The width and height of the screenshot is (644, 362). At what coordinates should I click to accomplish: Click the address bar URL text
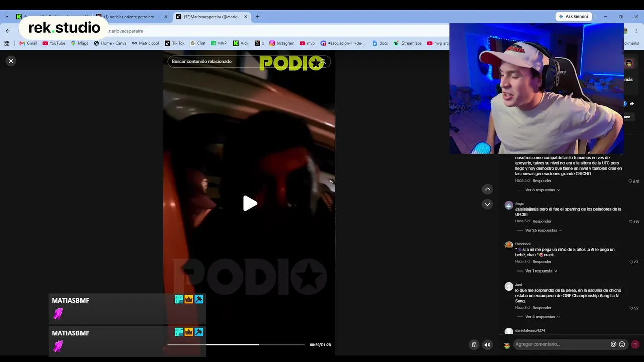(126, 31)
